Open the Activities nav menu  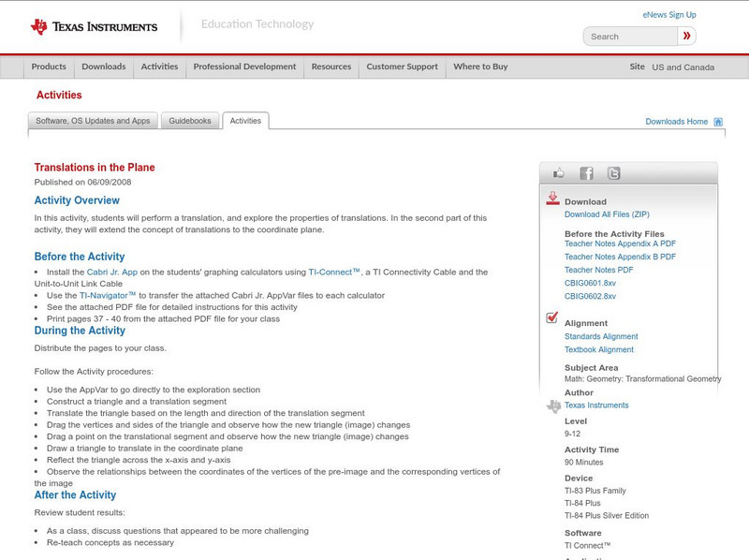tap(159, 66)
